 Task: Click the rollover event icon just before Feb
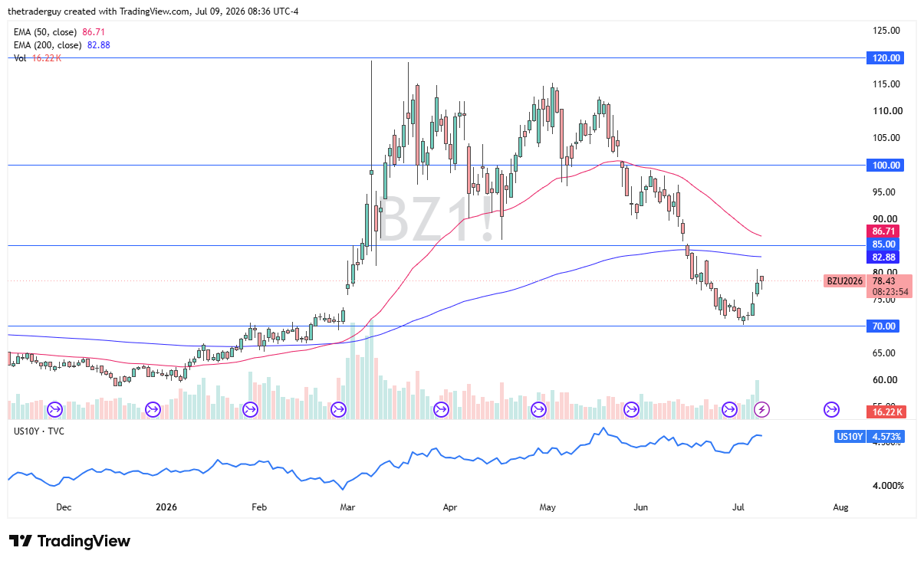point(250,410)
